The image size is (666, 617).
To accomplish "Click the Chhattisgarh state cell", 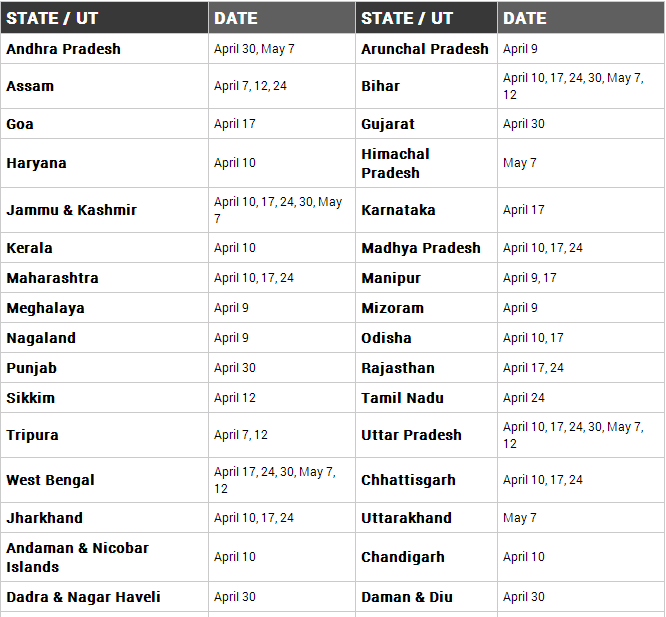I will (426, 480).
